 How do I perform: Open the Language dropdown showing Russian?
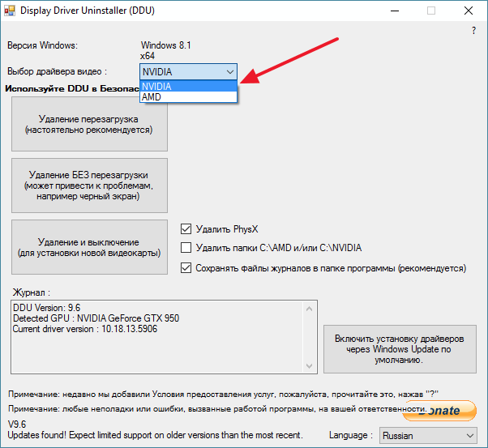tap(428, 435)
